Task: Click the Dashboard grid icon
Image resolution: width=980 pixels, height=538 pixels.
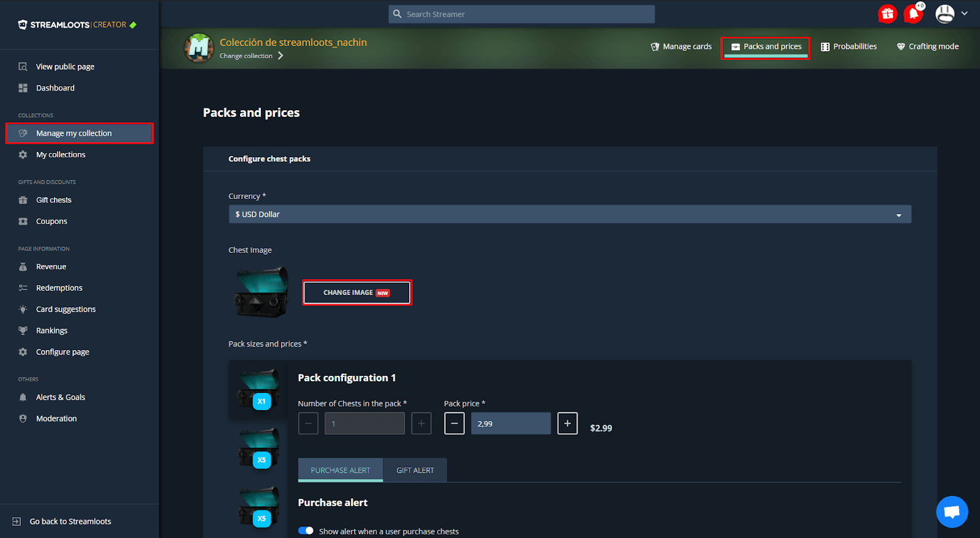Action: pos(23,88)
